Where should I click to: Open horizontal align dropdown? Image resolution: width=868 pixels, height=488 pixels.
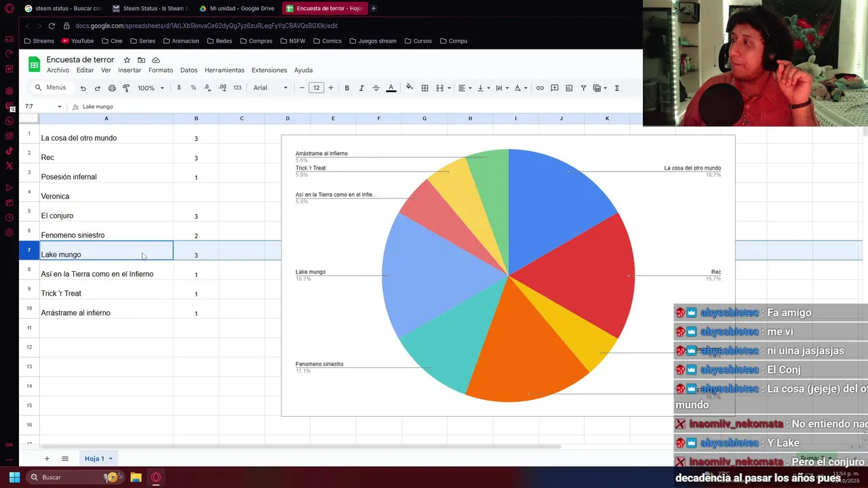tap(465, 88)
